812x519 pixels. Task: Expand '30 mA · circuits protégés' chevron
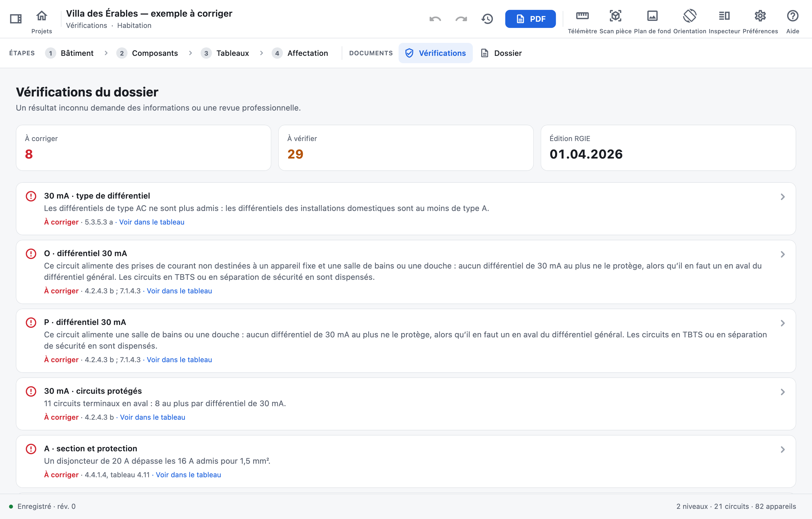783,392
